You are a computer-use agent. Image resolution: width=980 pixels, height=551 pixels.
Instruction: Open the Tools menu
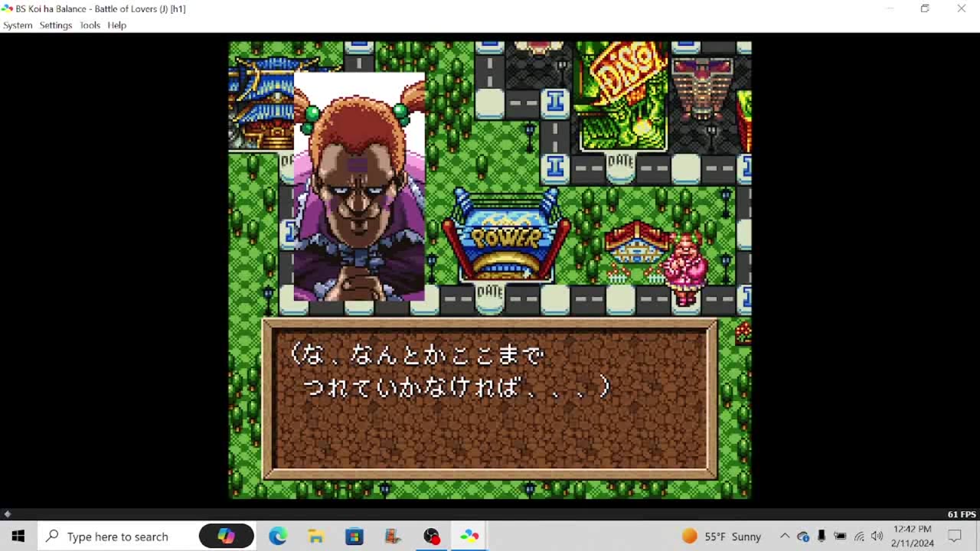pos(90,25)
